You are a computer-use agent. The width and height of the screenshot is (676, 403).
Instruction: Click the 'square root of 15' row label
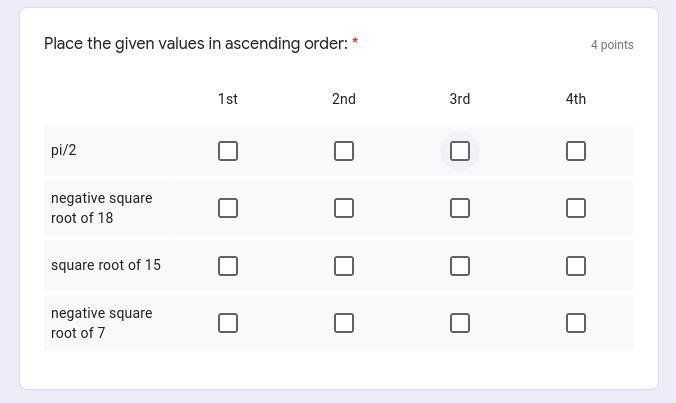coord(106,265)
